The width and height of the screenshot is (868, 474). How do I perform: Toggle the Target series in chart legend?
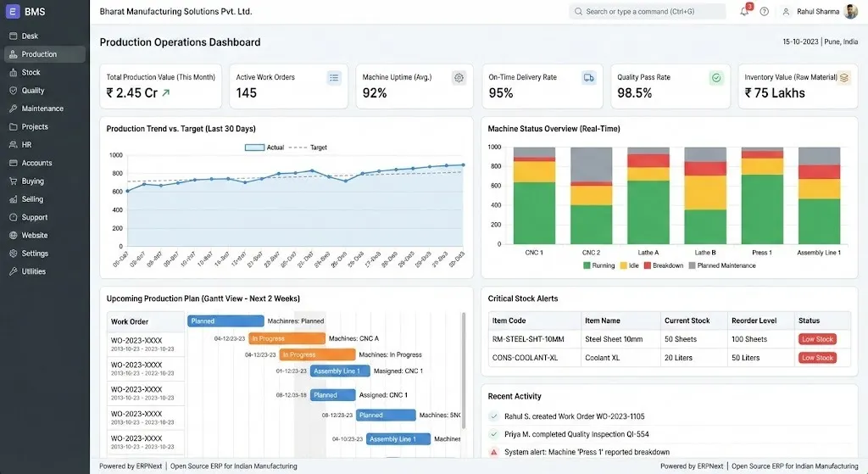[x=308, y=148]
